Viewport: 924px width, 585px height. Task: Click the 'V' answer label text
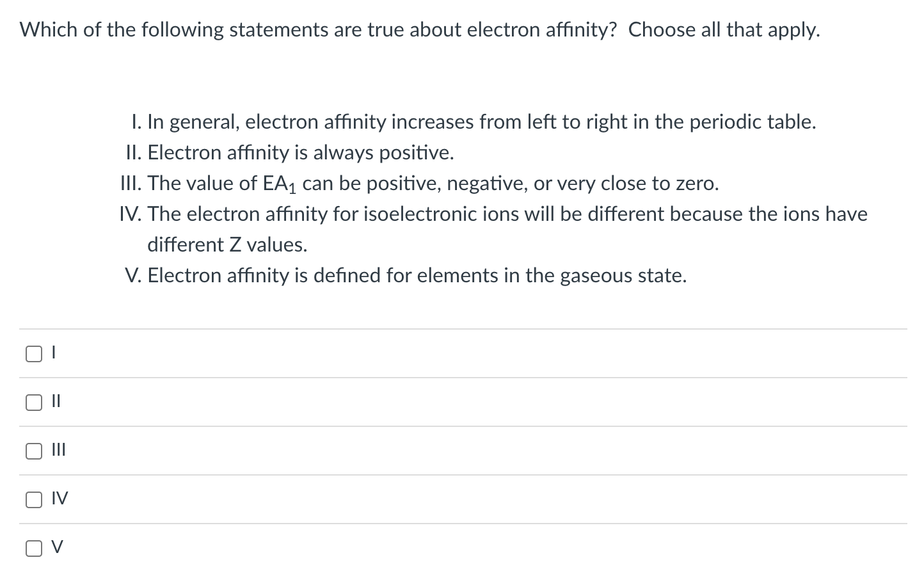tap(58, 547)
